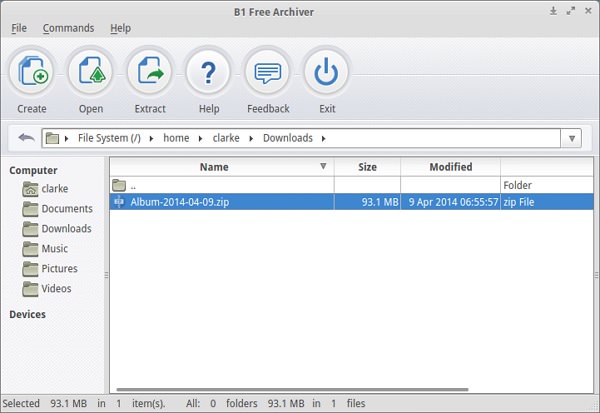This screenshot has height=413, width=600.
Task: Close the B1 Free Archiver window
Action: click(x=589, y=11)
